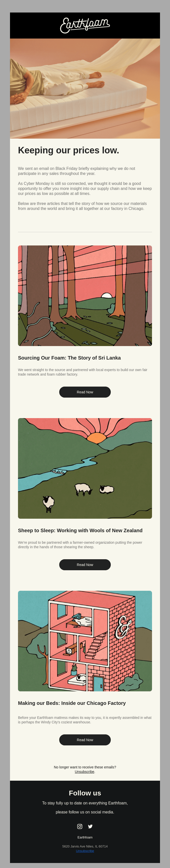Click the underlined Unsubscribe link above footer
Viewport: 170px width, 868px height.
[84, 771]
